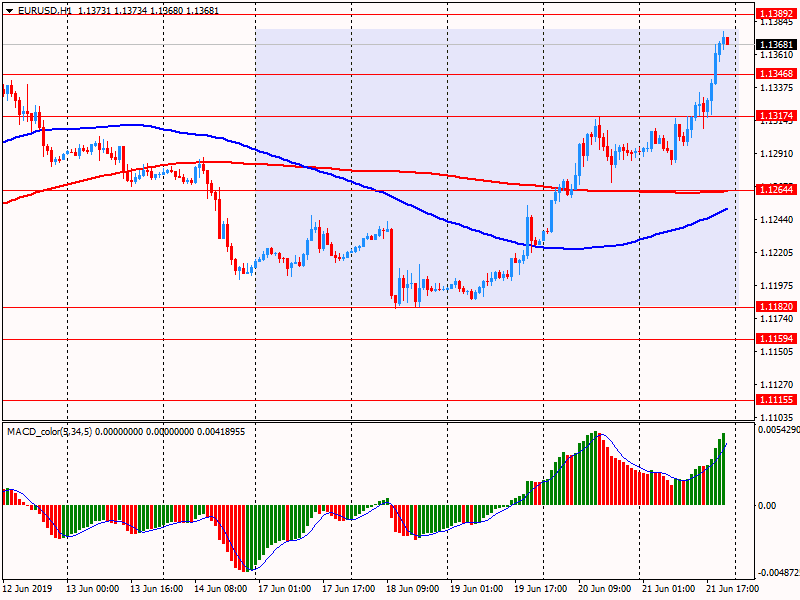Select the 1.13468 level price label
This screenshot has width=800, height=600.
point(777,74)
